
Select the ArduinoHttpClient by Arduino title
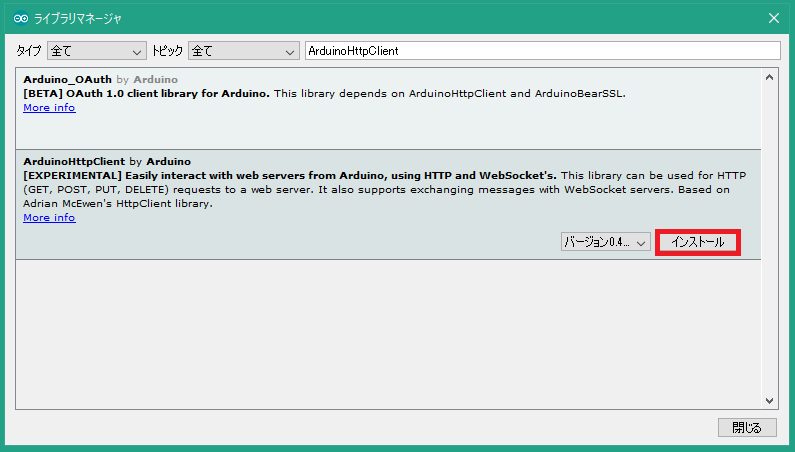(107, 161)
